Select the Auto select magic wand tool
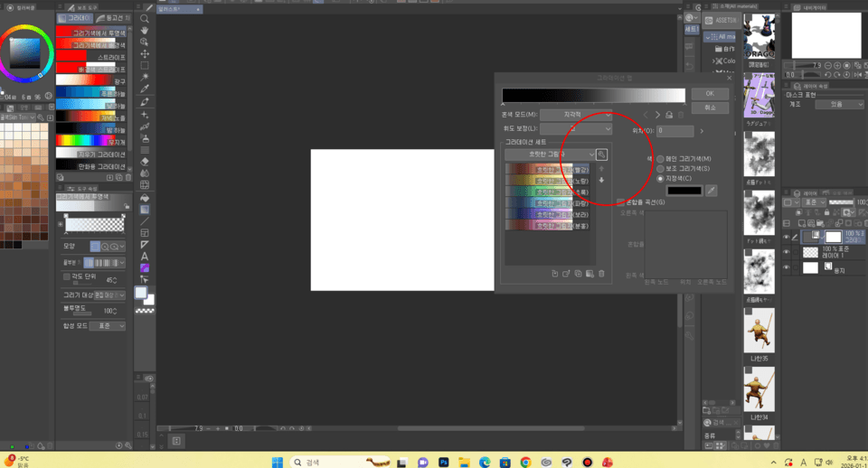868x468 pixels. [x=145, y=77]
